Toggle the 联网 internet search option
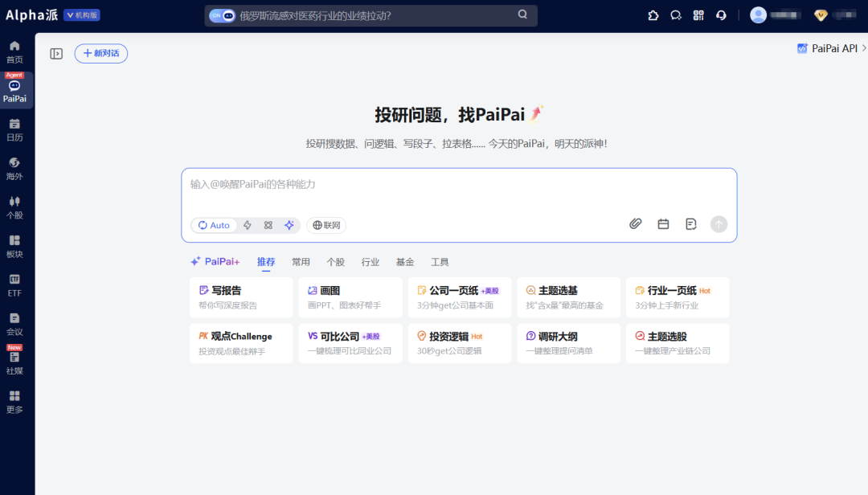 (325, 225)
